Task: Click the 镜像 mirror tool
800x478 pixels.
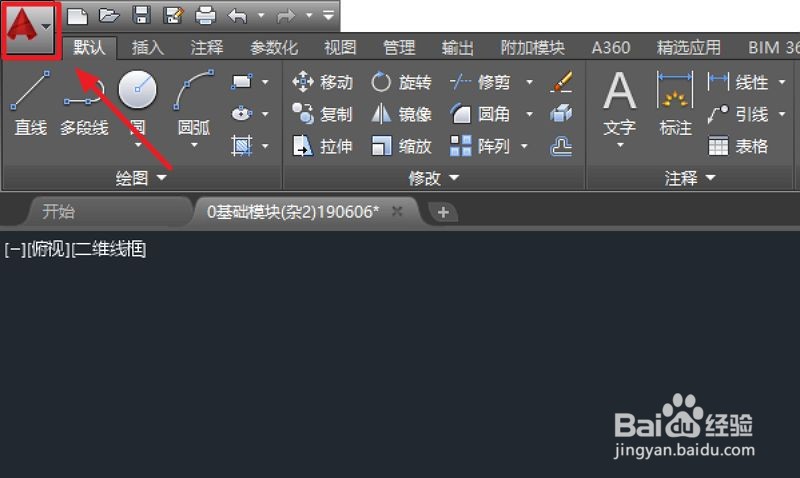Action: point(401,114)
